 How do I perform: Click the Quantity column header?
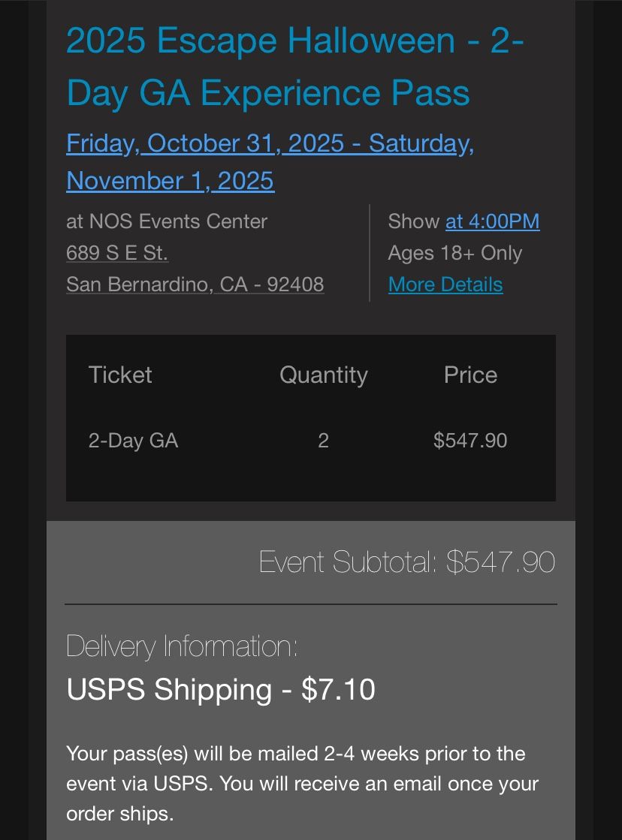coord(323,375)
